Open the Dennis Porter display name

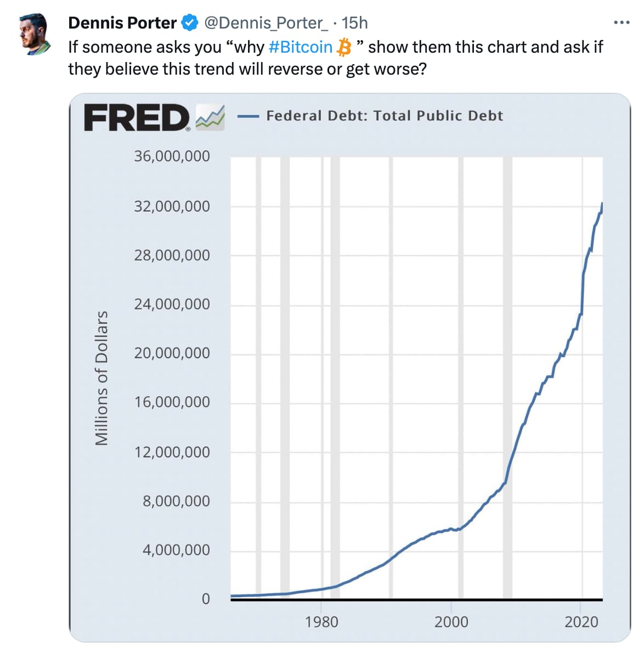coord(122,23)
